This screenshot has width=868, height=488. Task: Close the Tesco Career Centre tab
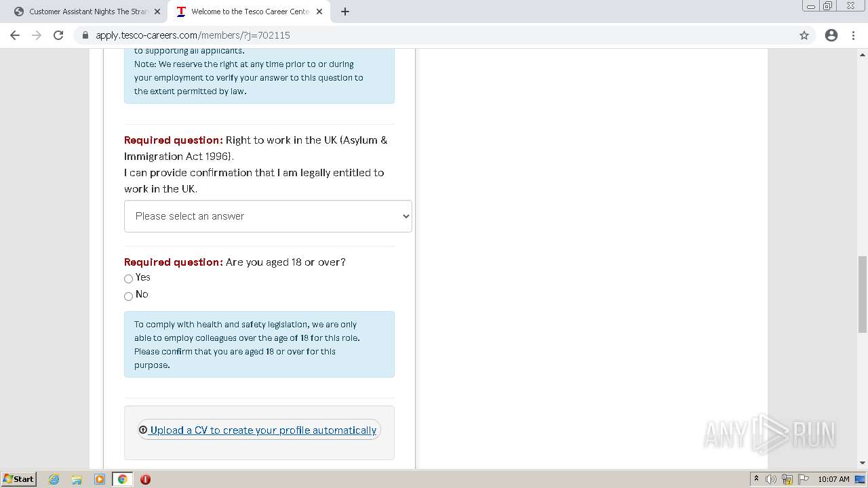[319, 12]
